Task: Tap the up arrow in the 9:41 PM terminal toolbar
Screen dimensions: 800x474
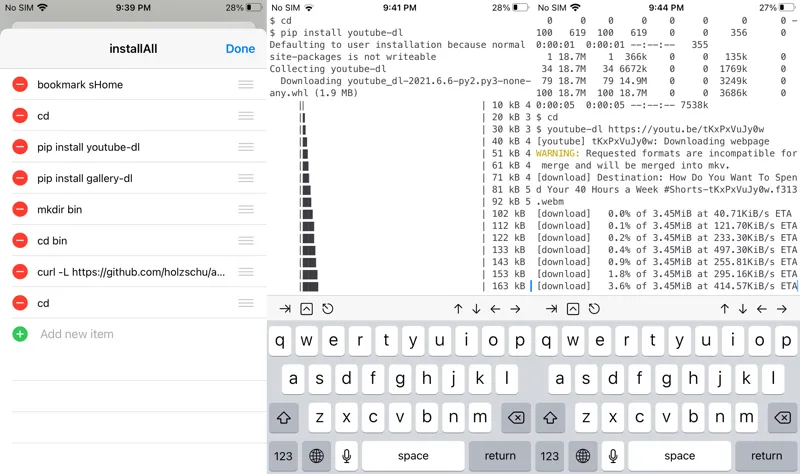Action: coord(458,309)
